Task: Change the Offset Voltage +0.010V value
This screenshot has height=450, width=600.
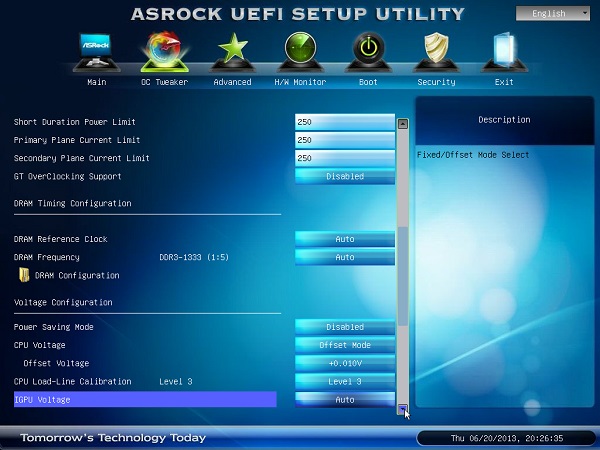Action: (345, 363)
